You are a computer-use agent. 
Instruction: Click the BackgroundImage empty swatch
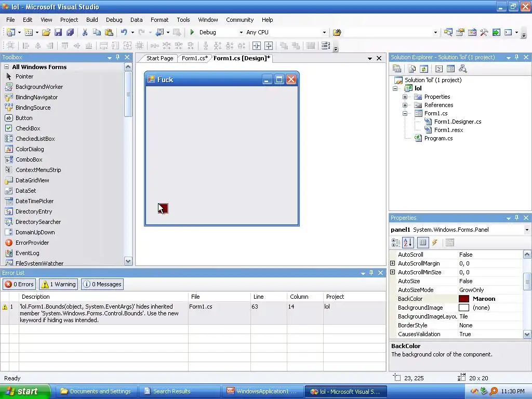point(464,308)
